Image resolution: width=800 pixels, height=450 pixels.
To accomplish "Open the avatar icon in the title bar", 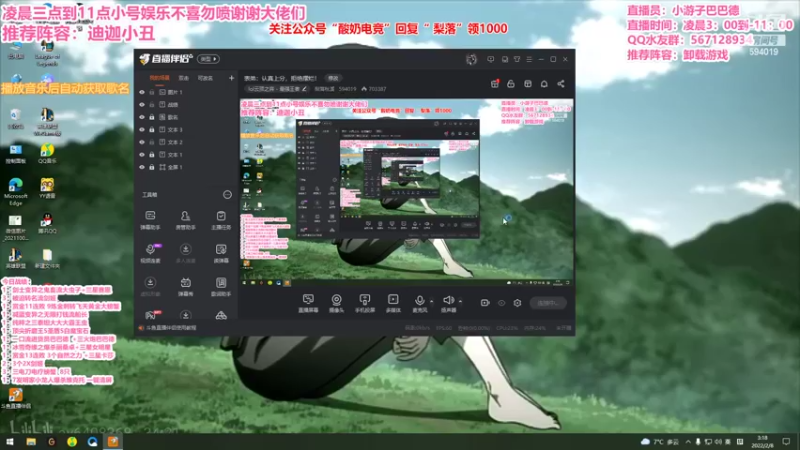I will (471, 59).
